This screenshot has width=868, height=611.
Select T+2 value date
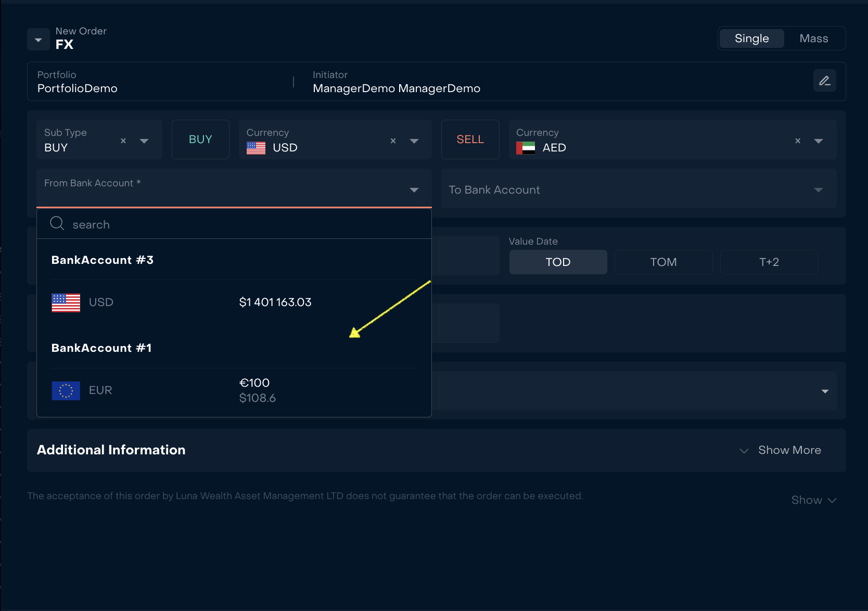(769, 262)
